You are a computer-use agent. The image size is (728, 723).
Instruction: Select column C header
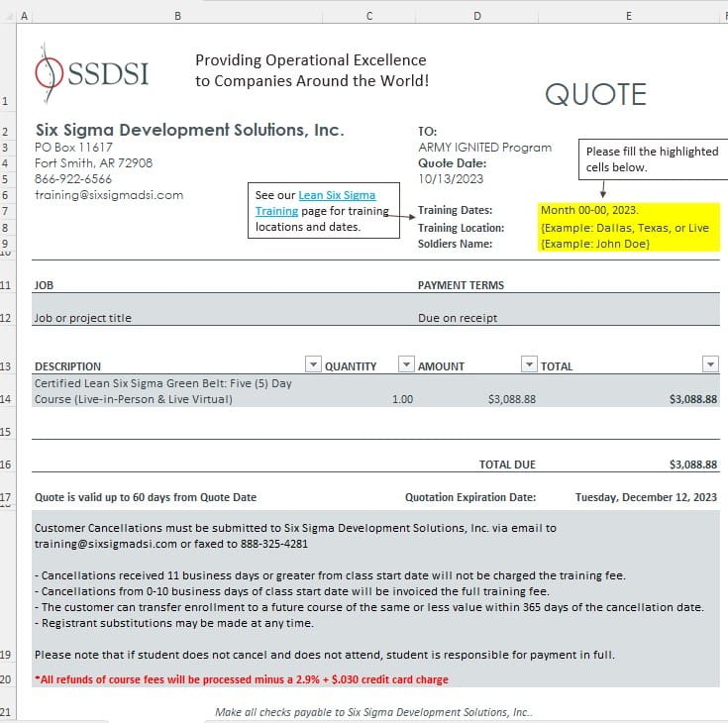pos(369,16)
